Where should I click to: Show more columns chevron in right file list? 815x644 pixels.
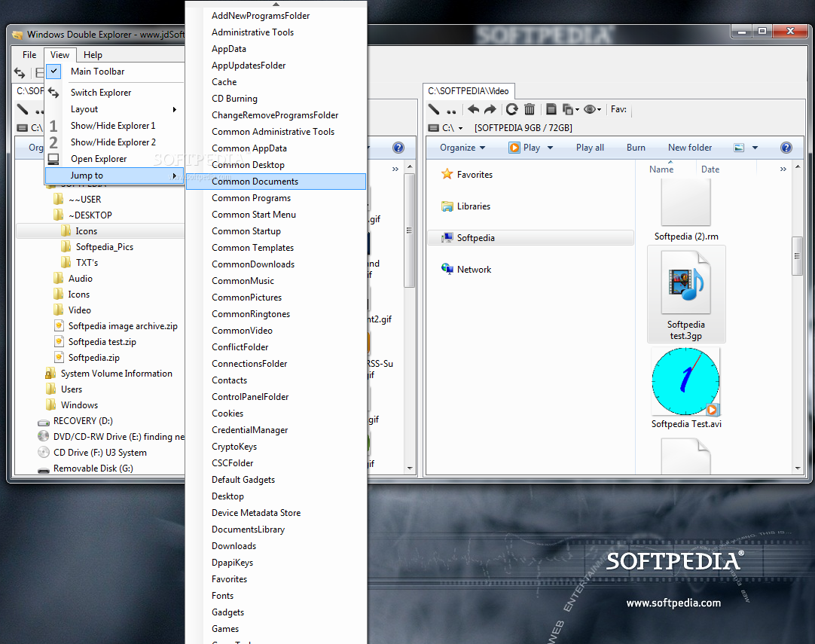[x=783, y=169]
